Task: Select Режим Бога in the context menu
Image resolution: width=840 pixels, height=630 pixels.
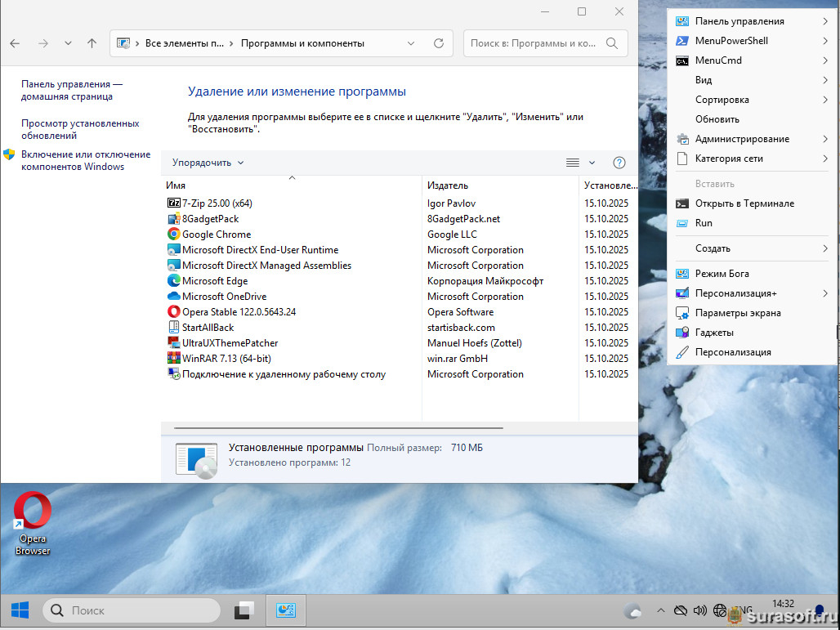Action: coord(722,274)
